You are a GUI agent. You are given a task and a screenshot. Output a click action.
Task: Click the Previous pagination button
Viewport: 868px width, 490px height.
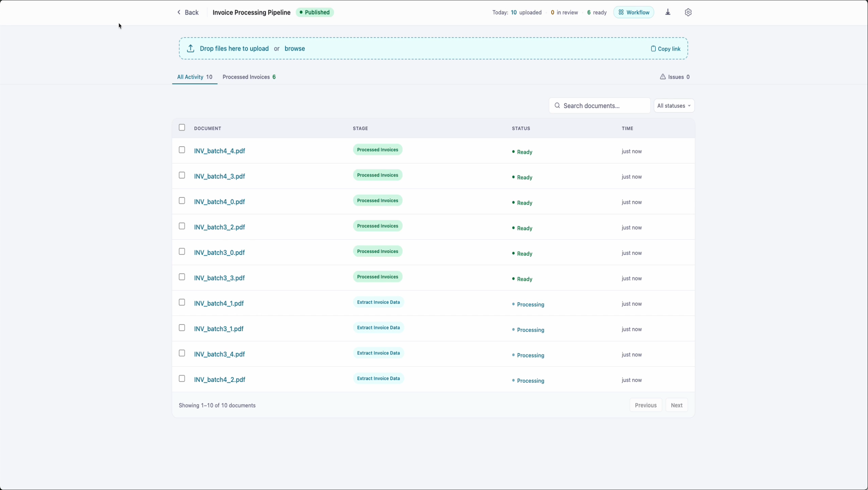(x=645, y=405)
